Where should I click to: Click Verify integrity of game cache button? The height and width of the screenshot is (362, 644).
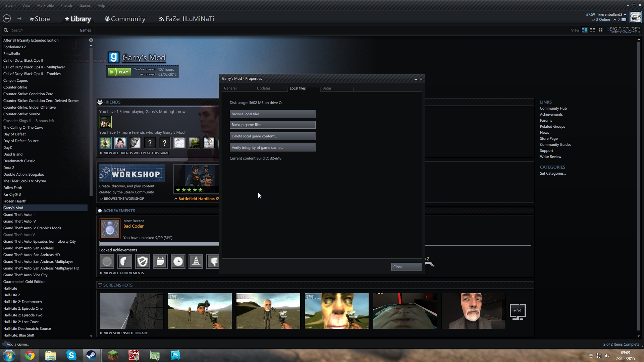point(272,147)
